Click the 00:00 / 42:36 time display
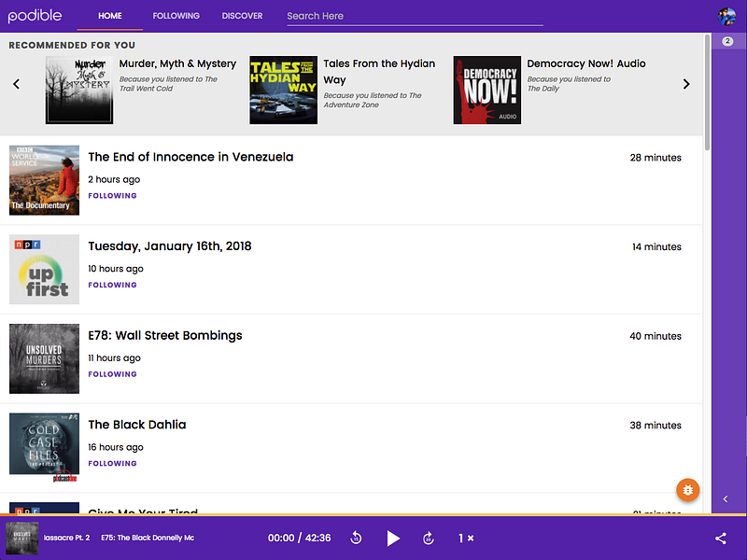 pyautogui.click(x=299, y=539)
